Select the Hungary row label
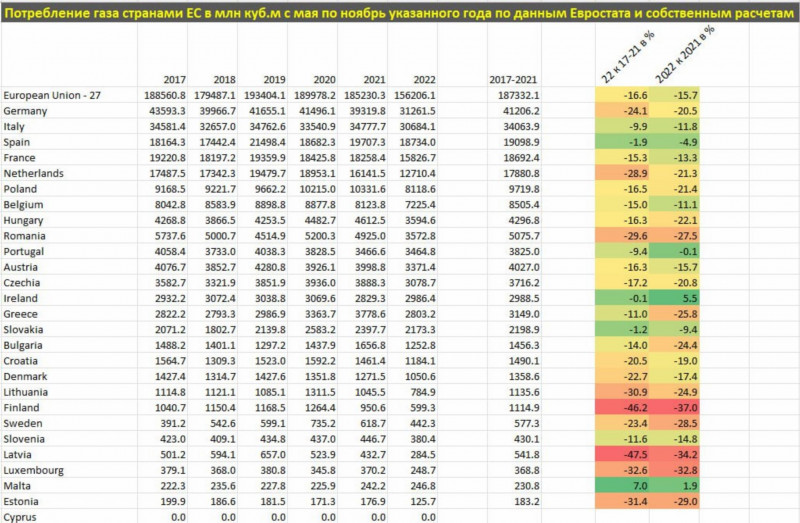Screen dimensions: 800x523 coord(23,220)
